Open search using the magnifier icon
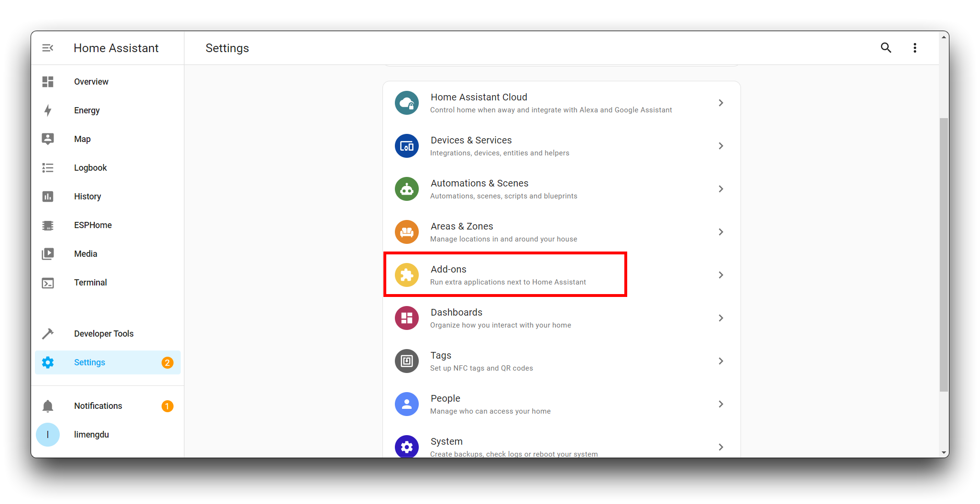The image size is (980, 504). 886,48
